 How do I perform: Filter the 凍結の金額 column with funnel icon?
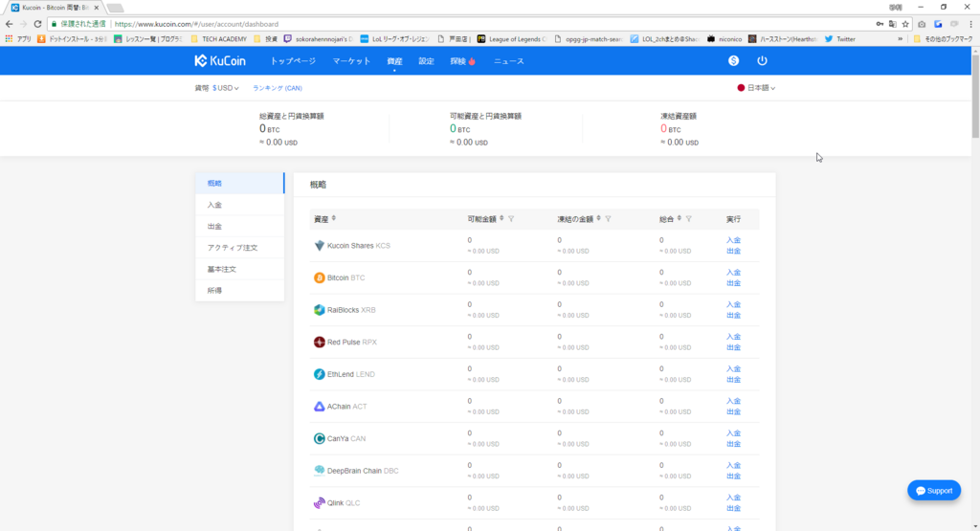608,219
